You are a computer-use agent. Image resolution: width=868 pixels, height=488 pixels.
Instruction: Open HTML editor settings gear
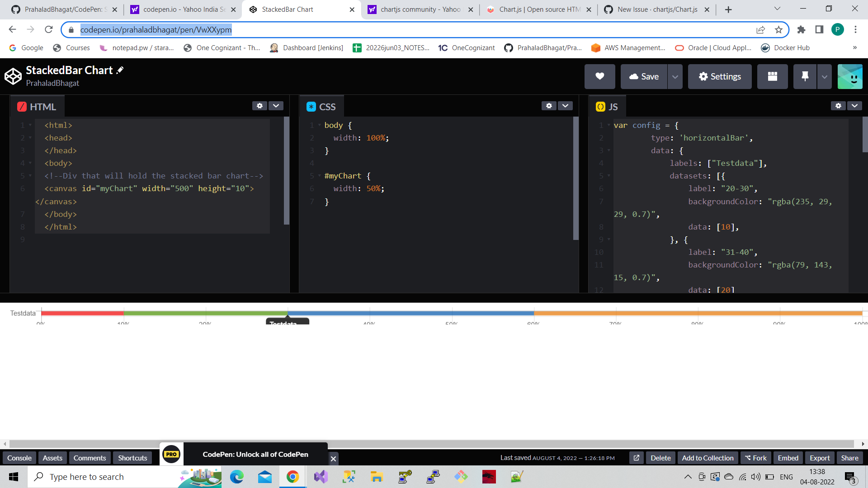pos(259,106)
